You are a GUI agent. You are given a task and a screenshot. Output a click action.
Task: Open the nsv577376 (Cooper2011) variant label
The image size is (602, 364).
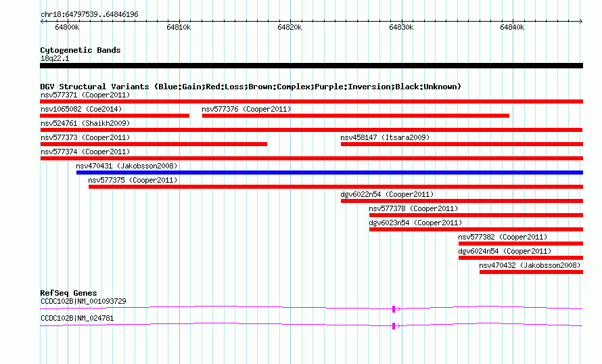point(246,109)
